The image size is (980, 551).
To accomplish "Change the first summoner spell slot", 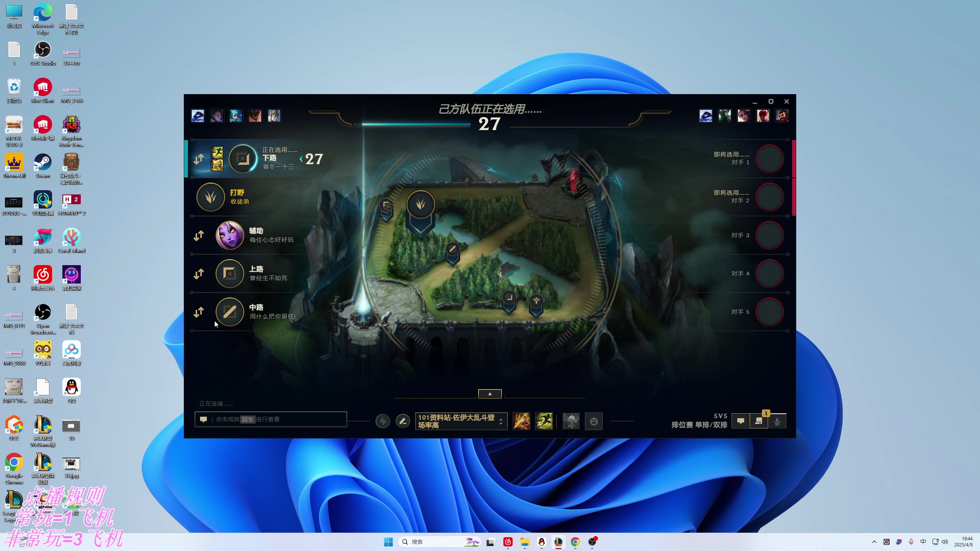I will click(x=521, y=421).
